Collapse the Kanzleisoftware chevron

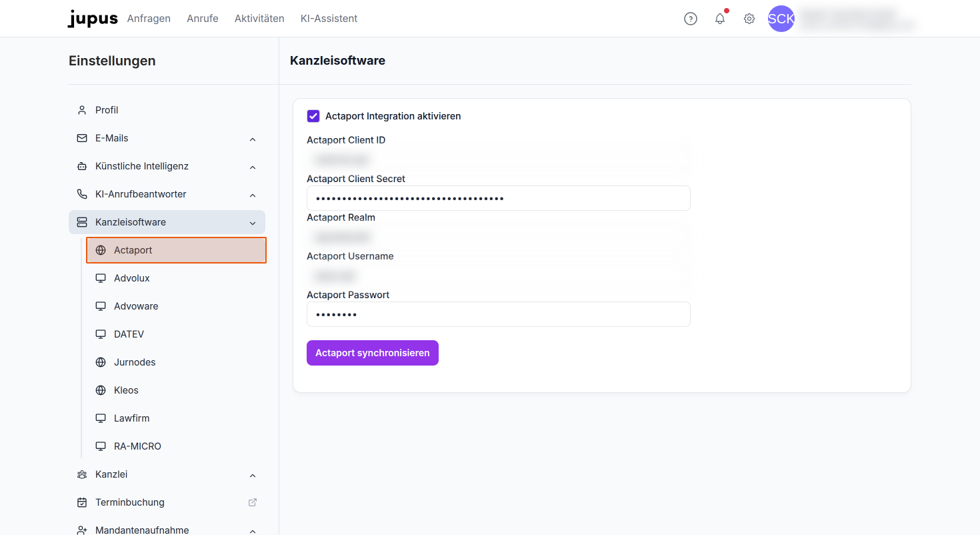(253, 223)
